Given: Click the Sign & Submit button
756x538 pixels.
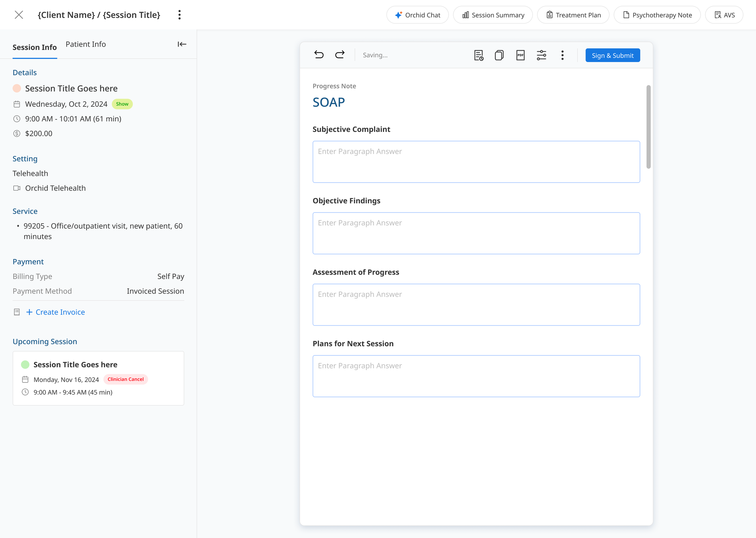Looking at the screenshot, I should [x=612, y=55].
